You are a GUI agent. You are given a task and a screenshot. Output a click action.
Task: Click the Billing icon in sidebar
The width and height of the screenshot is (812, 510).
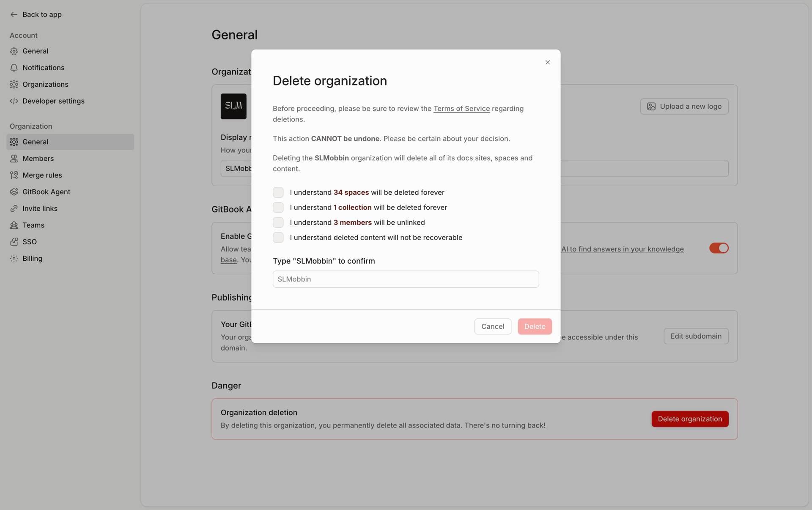pyautogui.click(x=14, y=259)
